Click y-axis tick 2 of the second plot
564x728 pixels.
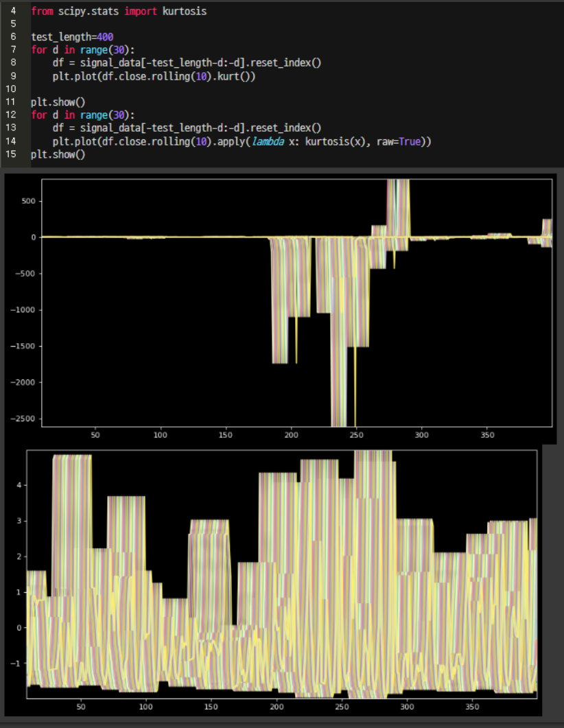[x=19, y=556]
